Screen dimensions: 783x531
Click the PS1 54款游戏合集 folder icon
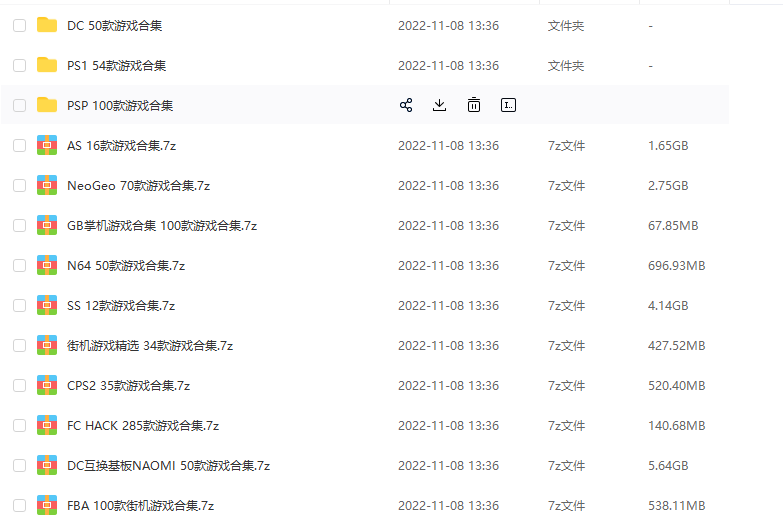pyautogui.click(x=47, y=65)
